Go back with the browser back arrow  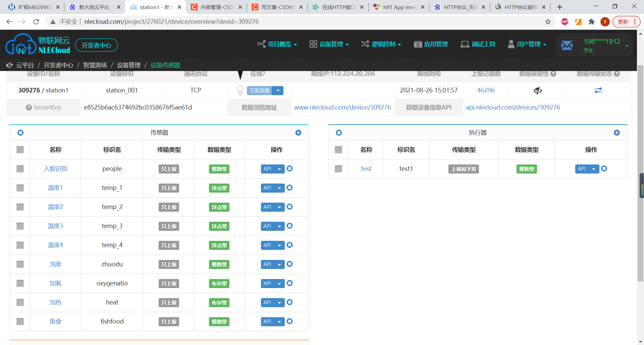[x=9, y=22]
